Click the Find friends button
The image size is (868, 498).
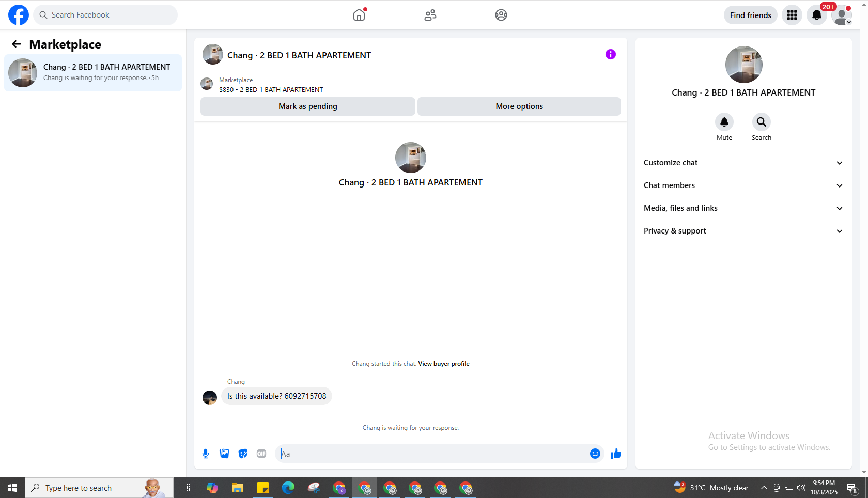[751, 15]
